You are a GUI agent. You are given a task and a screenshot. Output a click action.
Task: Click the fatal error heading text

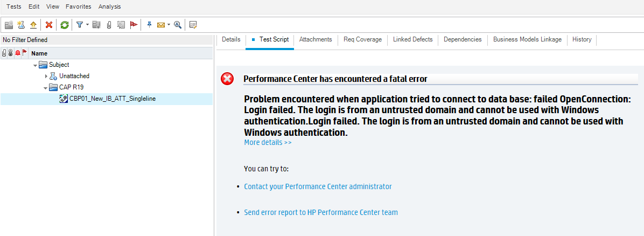[x=335, y=79]
